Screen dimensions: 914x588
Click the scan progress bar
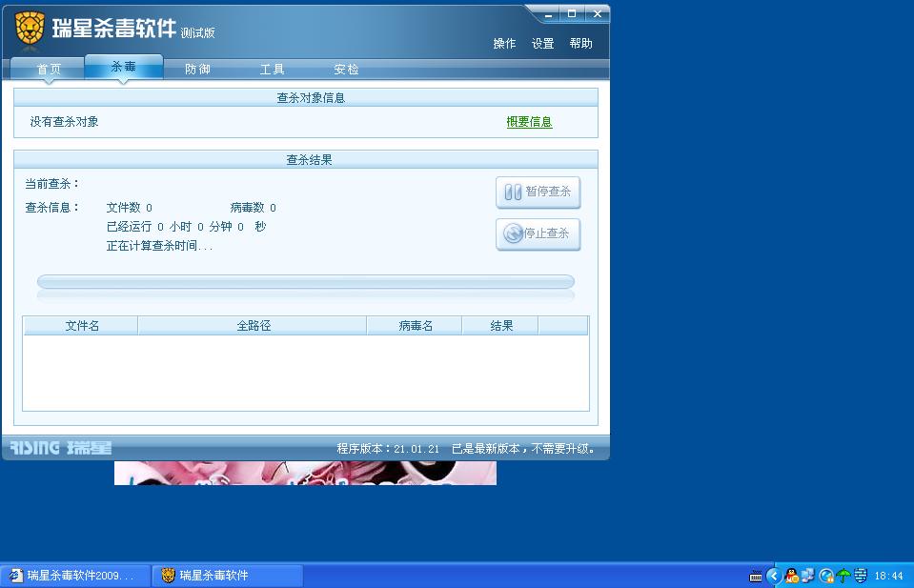coord(305,282)
